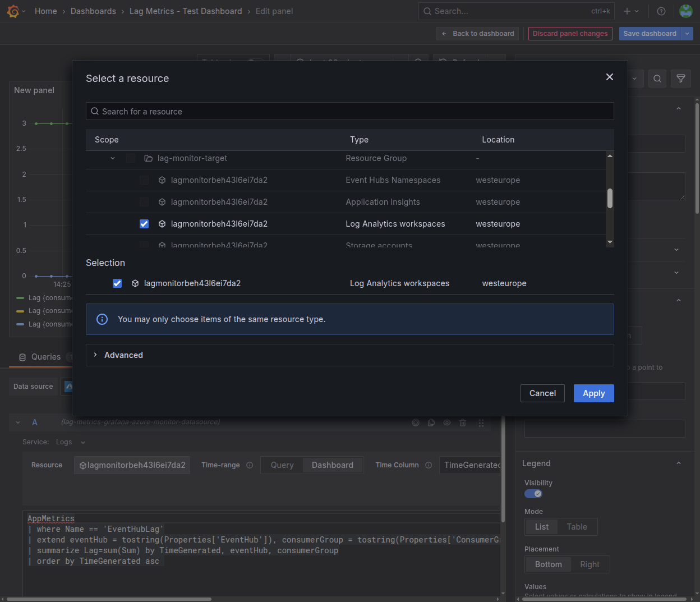Open Lag Metrics - Test Dashboard breadcrumb
Screen dimensions: 700x602
coord(186,11)
